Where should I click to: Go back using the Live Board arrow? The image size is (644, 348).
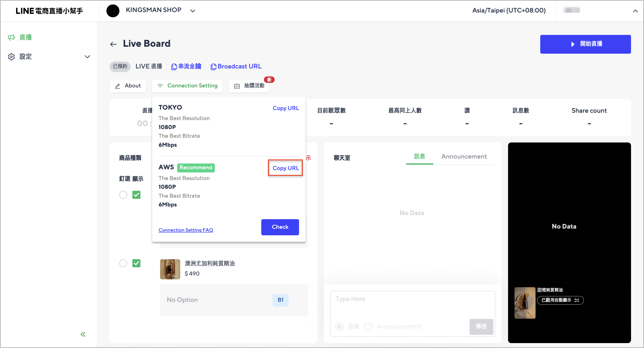point(114,44)
